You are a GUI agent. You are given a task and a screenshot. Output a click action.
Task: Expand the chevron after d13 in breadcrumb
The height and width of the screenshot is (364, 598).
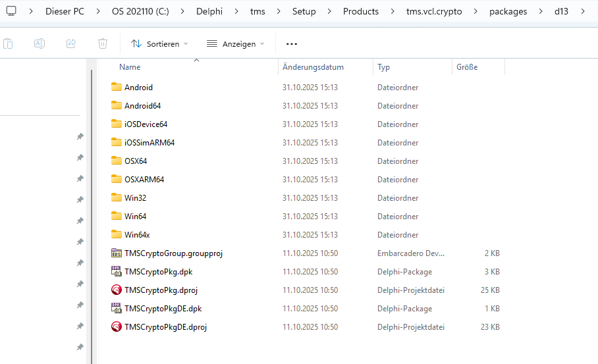tap(582, 11)
